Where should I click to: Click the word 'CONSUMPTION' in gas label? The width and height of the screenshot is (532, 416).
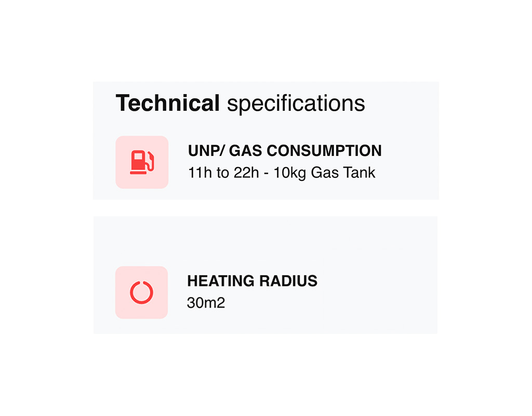(x=324, y=151)
